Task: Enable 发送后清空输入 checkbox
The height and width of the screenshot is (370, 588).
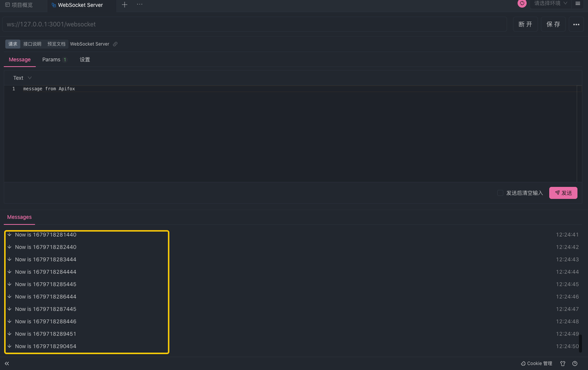Action: [x=500, y=193]
